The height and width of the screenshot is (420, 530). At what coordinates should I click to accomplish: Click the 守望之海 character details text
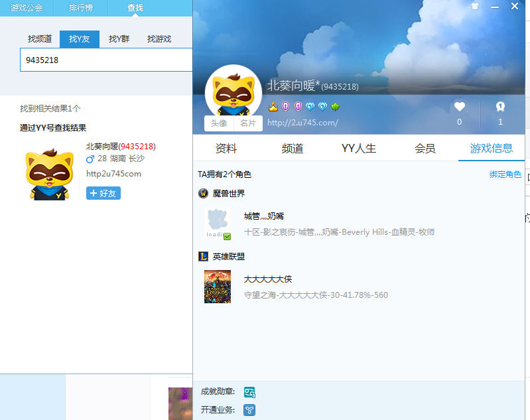316,295
